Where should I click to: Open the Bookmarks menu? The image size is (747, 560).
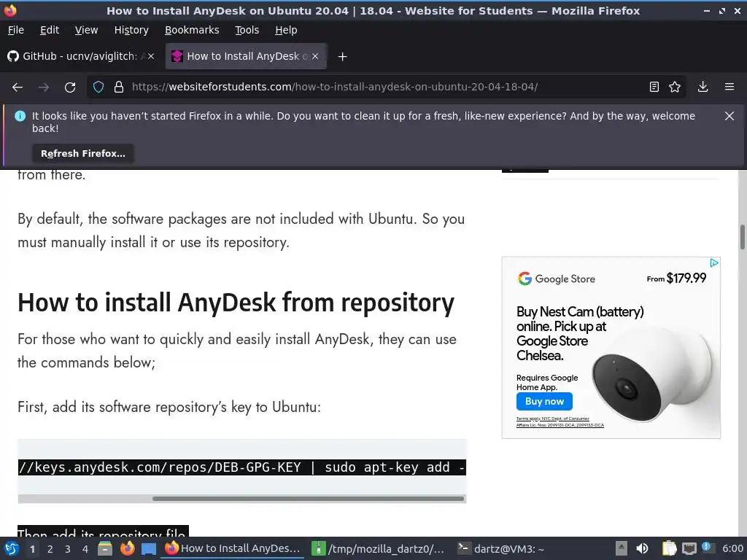(x=192, y=30)
